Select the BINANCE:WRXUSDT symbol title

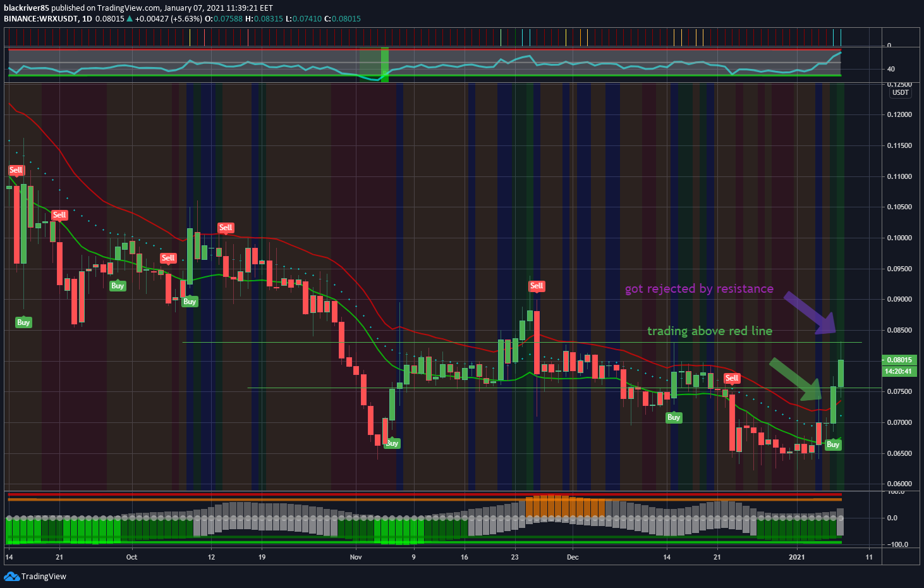[x=40, y=18]
